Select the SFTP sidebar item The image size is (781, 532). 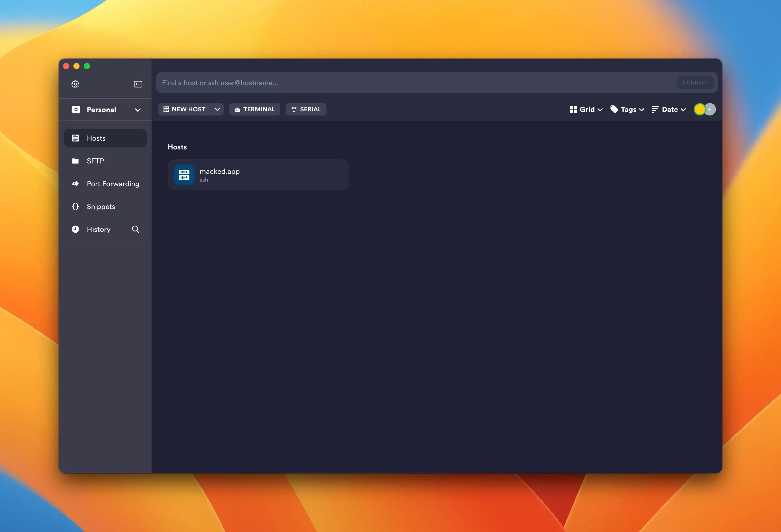pos(95,161)
